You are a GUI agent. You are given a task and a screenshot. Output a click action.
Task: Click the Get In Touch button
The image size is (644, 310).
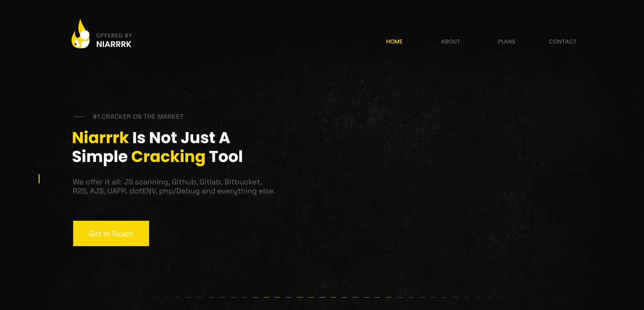111,233
